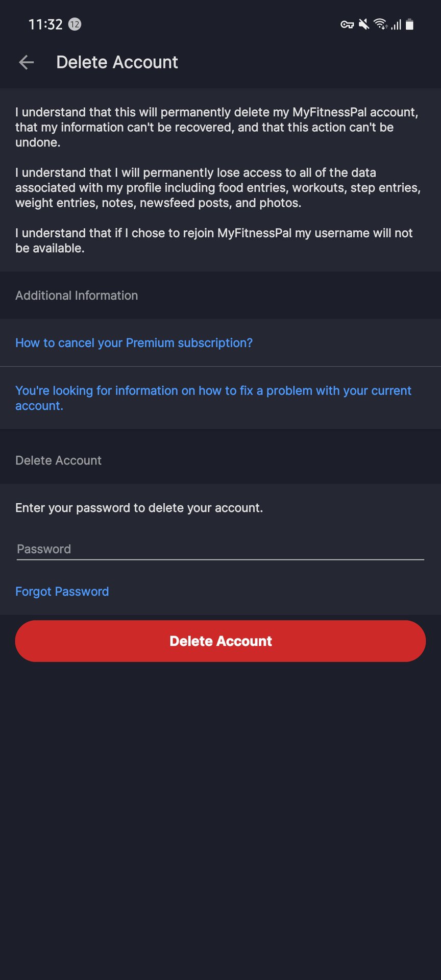Open the fix a problem with account link

tap(213, 398)
